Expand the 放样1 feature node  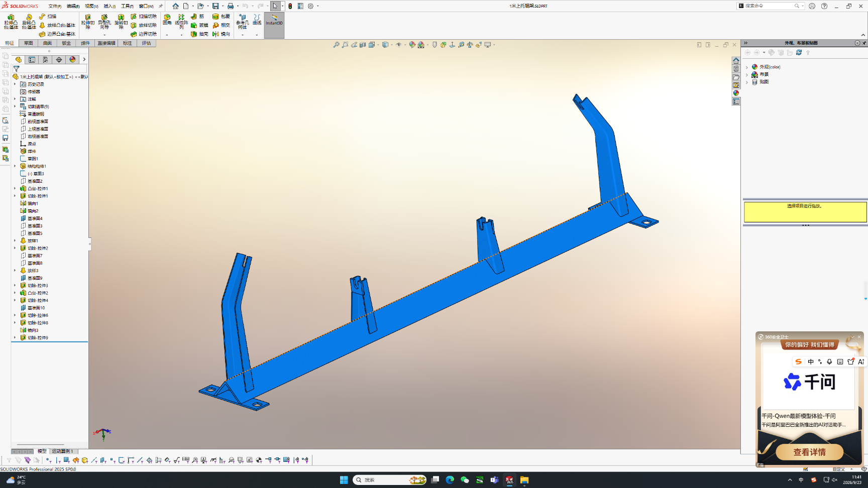[x=15, y=241]
